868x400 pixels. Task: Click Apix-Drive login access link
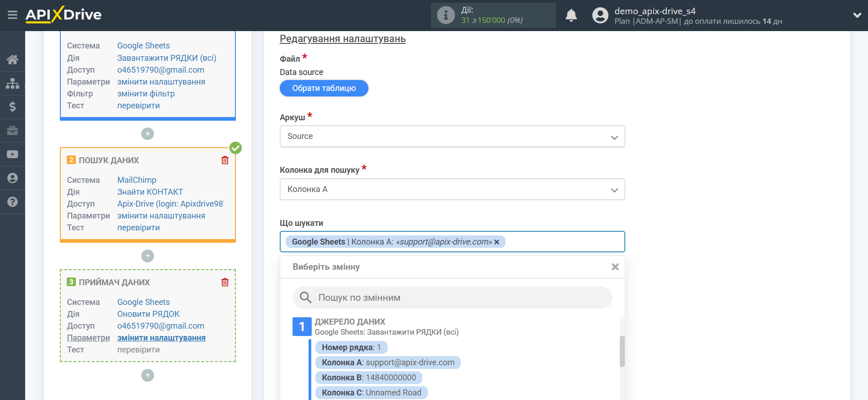tap(170, 204)
